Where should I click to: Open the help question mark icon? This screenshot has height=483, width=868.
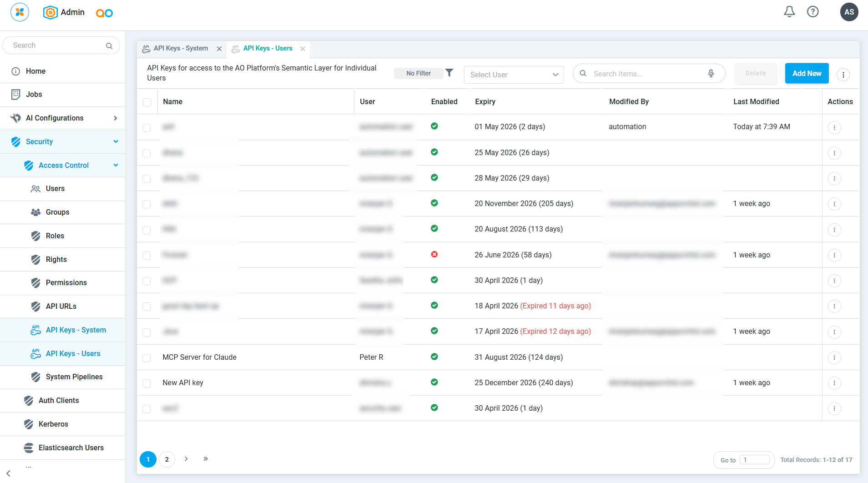pyautogui.click(x=813, y=12)
